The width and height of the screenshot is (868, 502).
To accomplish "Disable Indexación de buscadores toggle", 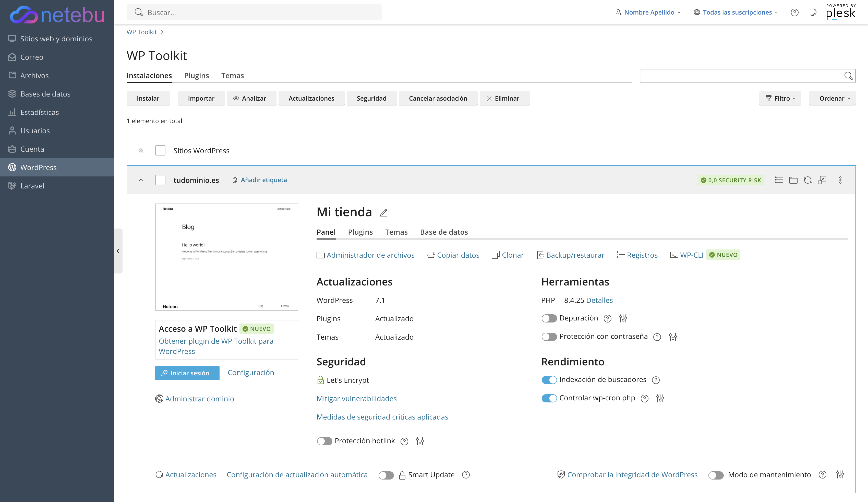I will click(549, 380).
